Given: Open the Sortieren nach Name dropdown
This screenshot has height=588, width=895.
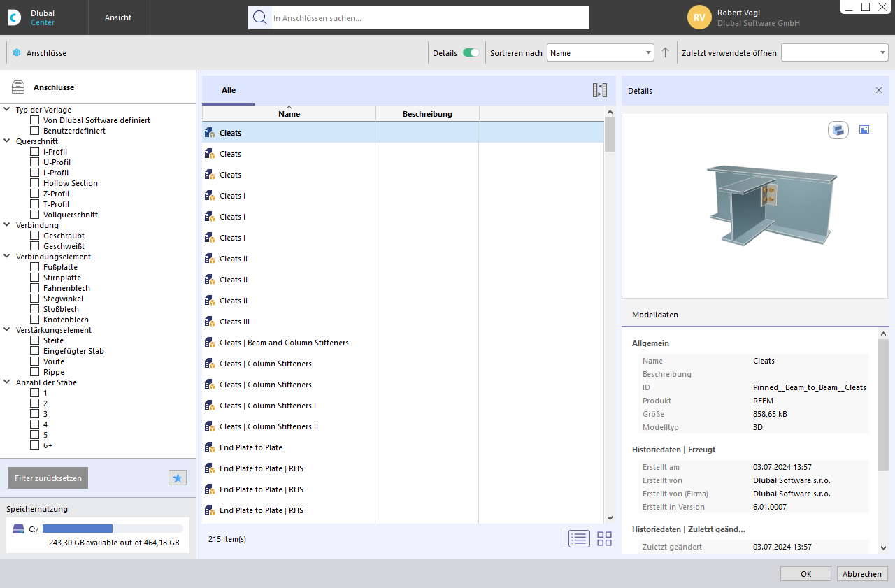Looking at the screenshot, I should 601,53.
